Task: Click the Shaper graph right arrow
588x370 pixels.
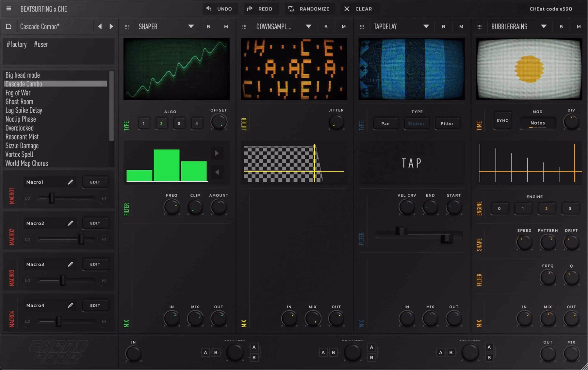Action: (217, 153)
